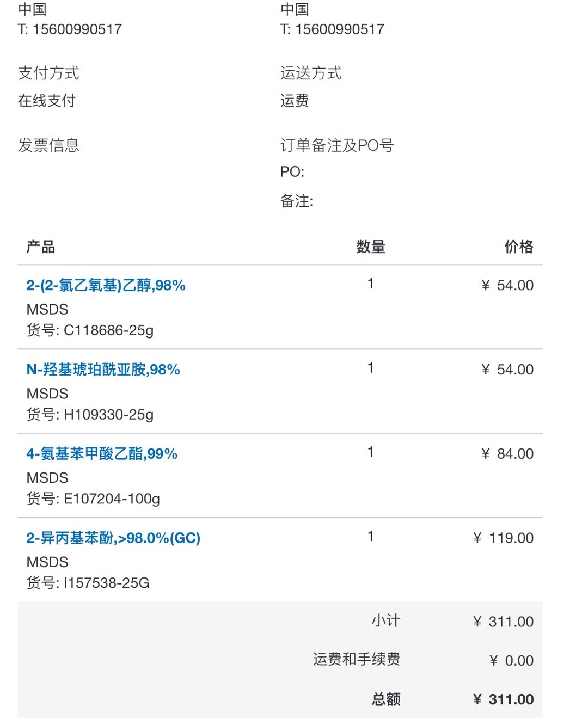
Task: Click MSDS under N-羟基琥珀酰亚胺
Action: coord(47,394)
